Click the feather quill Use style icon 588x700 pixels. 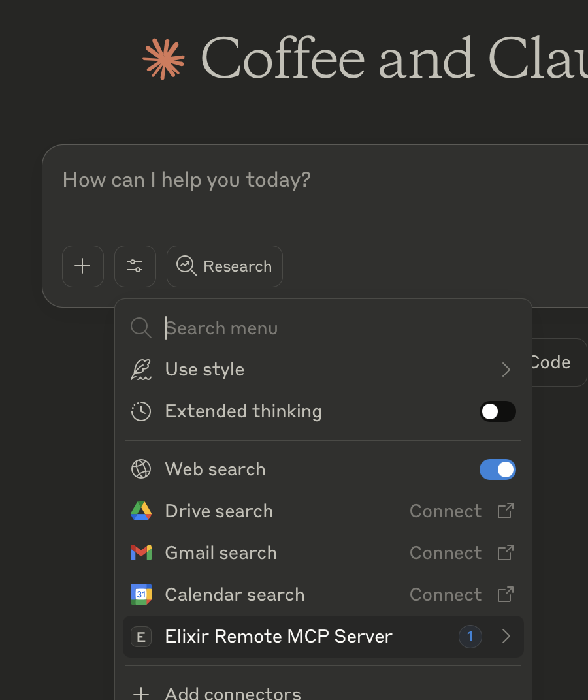point(140,370)
